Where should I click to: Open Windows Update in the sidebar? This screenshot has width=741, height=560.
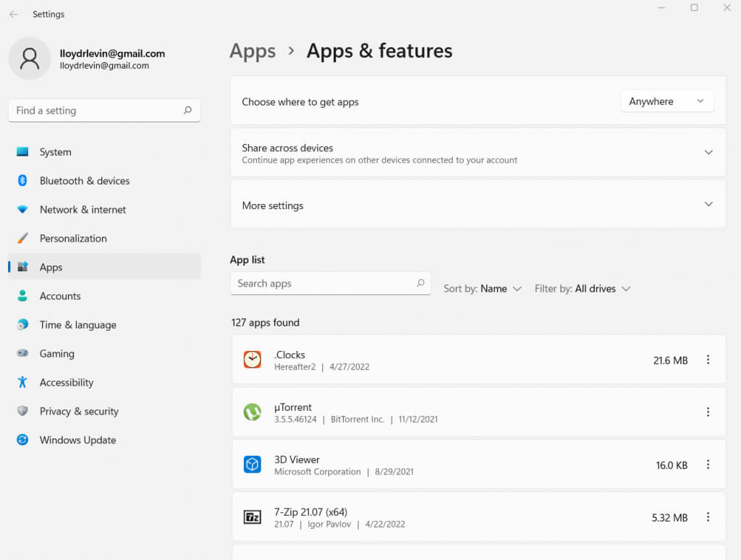77,440
